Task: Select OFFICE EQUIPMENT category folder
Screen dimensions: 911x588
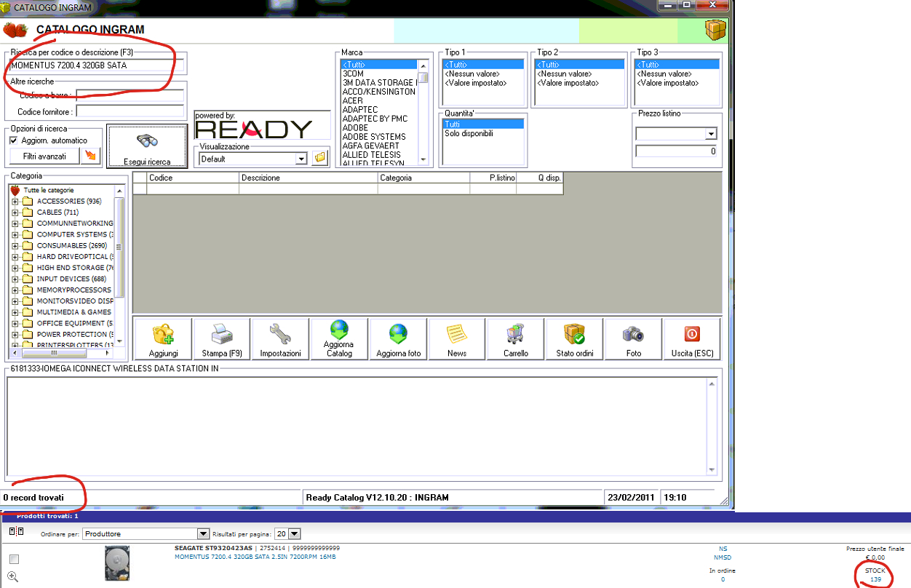Action: pyautogui.click(x=68, y=323)
